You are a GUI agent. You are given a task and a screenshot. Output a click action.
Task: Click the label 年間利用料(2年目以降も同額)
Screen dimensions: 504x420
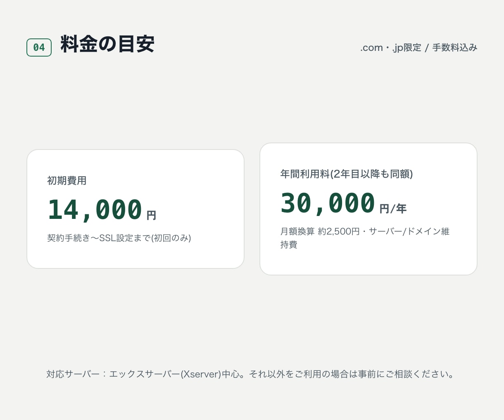(x=347, y=174)
